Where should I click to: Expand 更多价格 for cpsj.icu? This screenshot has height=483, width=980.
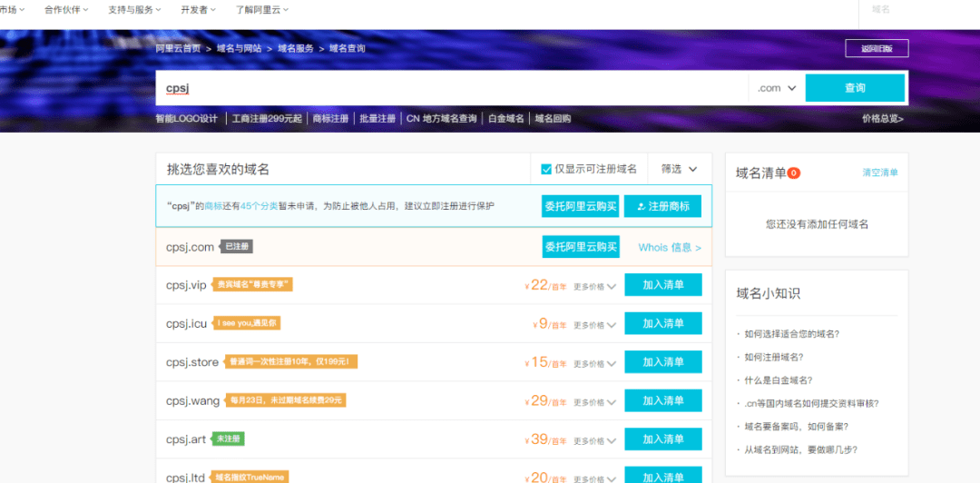tap(594, 325)
